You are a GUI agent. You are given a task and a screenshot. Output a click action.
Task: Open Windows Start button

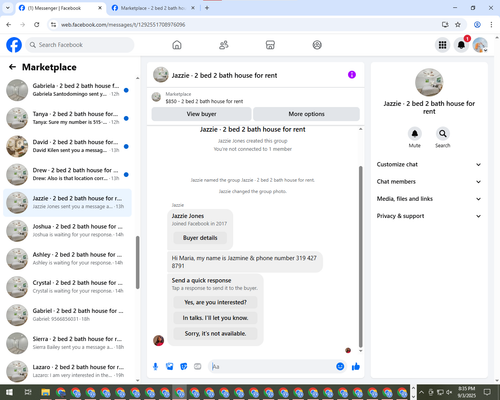coord(9,392)
